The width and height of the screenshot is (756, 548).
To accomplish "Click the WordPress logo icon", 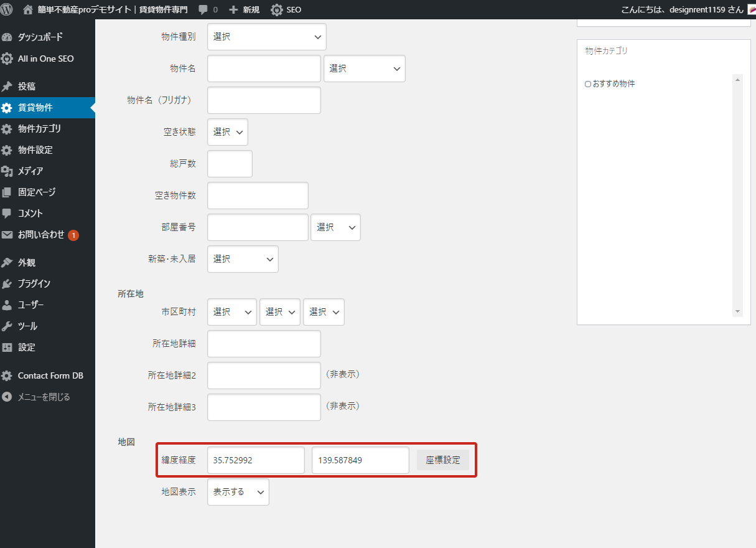I will [x=7, y=9].
